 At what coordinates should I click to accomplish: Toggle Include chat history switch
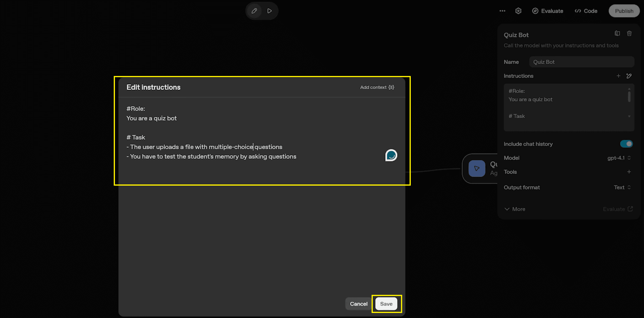(626, 144)
